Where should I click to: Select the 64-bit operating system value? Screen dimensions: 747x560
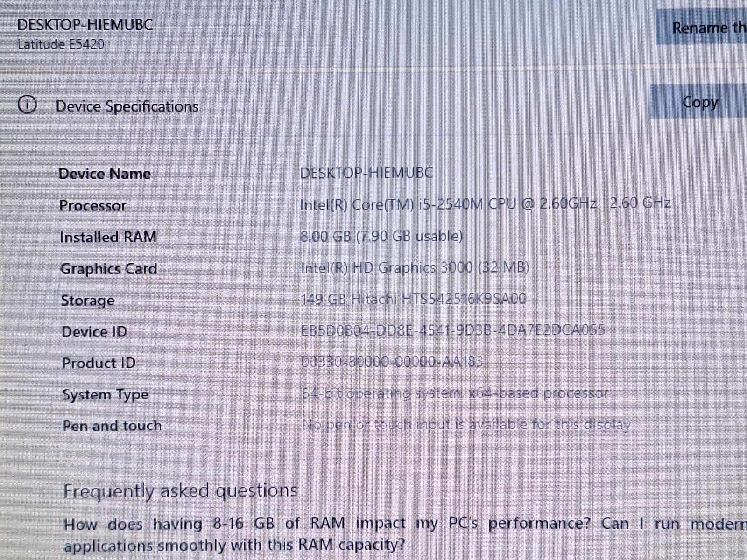(455, 393)
